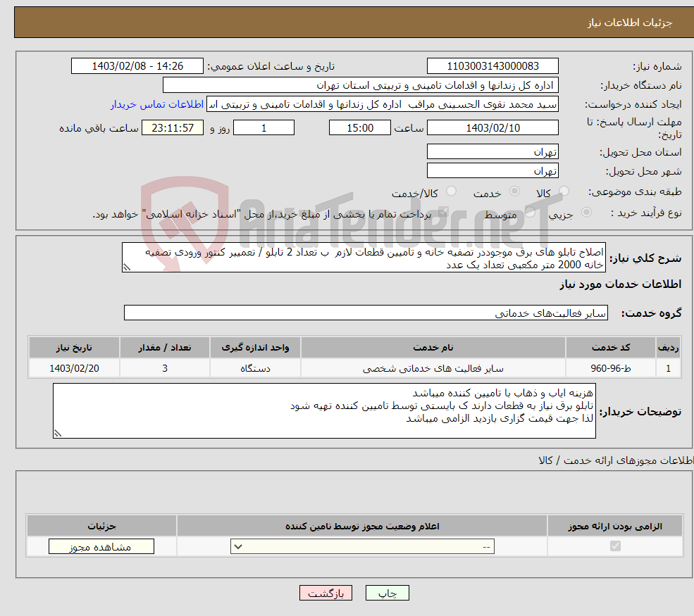This screenshot has height=616, width=694.
Task: Click the buyer notes textbox
Action: click(x=324, y=411)
